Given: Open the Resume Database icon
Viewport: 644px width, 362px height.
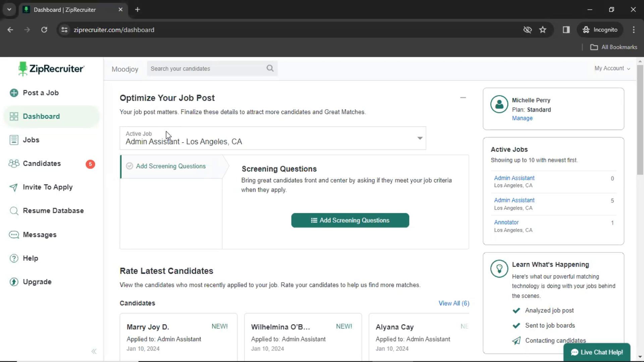Looking at the screenshot, I should click(x=13, y=211).
